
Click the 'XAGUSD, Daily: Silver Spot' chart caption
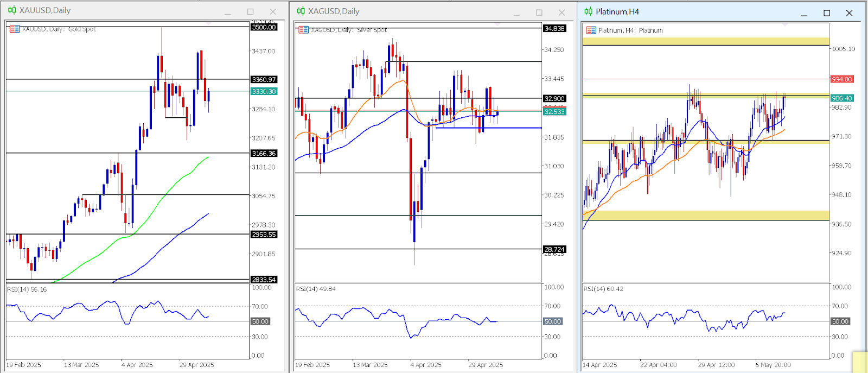point(349,29)
